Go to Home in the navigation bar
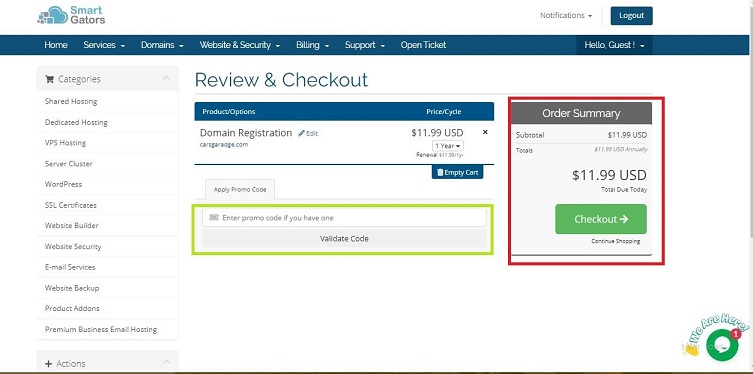The width and height of the screenshot is (753, 374). [56, 45]
